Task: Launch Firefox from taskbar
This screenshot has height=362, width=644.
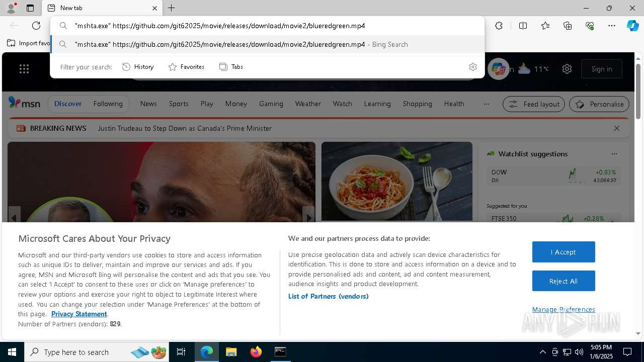Action: 256,352
